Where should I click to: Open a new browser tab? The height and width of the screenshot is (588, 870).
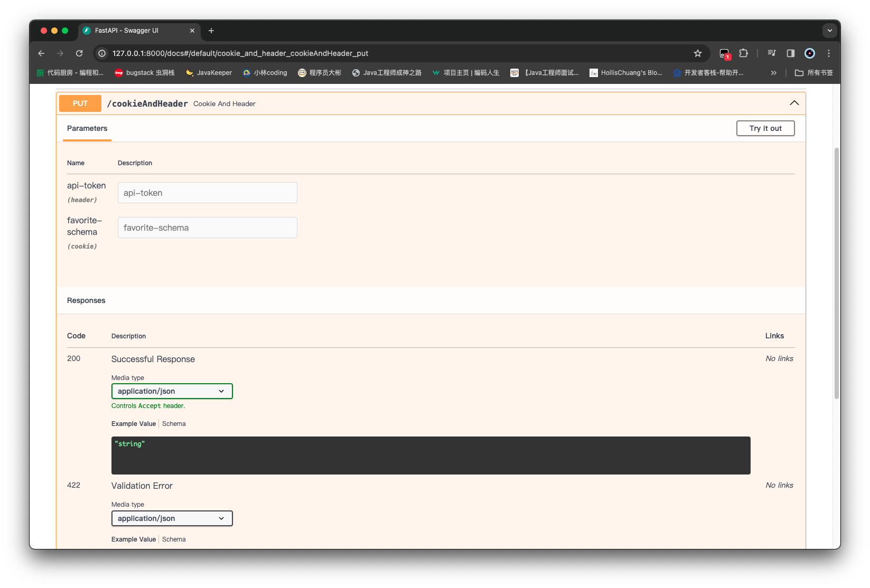[x=211, y=31]
